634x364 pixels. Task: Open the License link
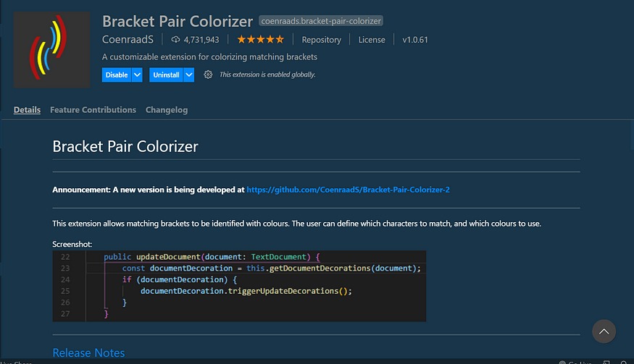coord(372,40)
